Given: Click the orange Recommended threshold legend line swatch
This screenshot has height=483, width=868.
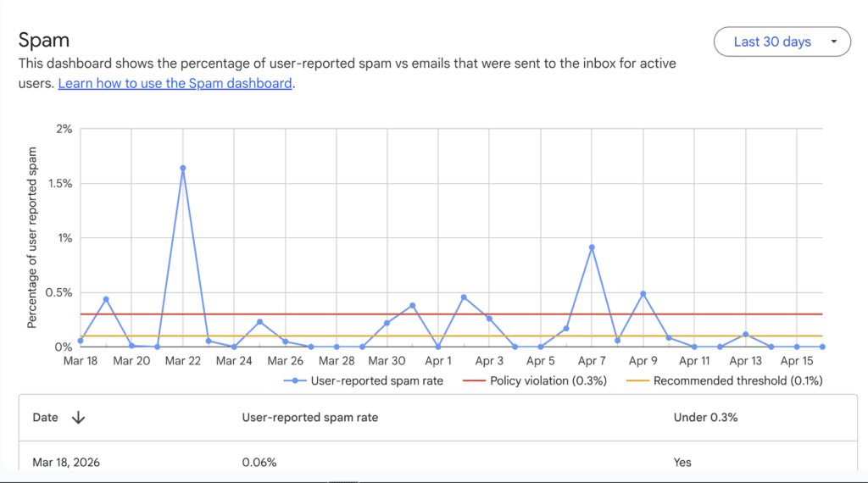Looking at the screenshot, I should [x=637, y=380].
